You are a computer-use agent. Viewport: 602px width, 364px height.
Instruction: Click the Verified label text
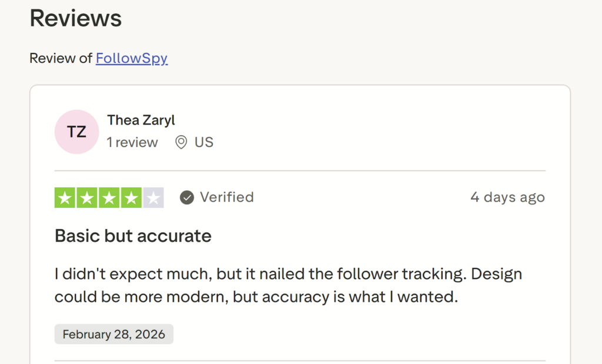click(x=227, y=197)
